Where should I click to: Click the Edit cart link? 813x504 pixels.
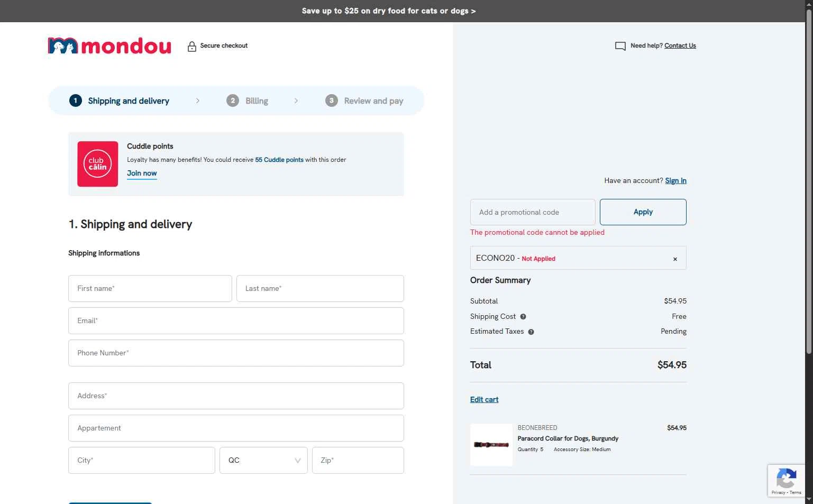(x=484, y=400)
